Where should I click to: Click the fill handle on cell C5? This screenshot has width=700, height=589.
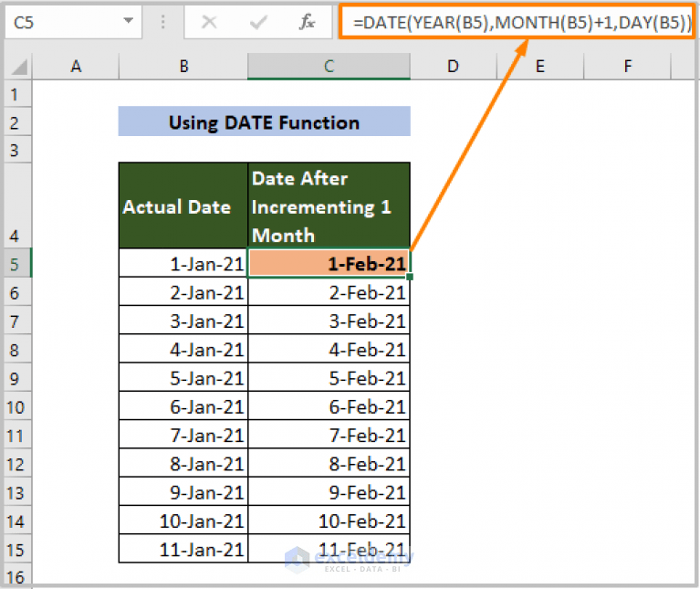click(410, 277)
